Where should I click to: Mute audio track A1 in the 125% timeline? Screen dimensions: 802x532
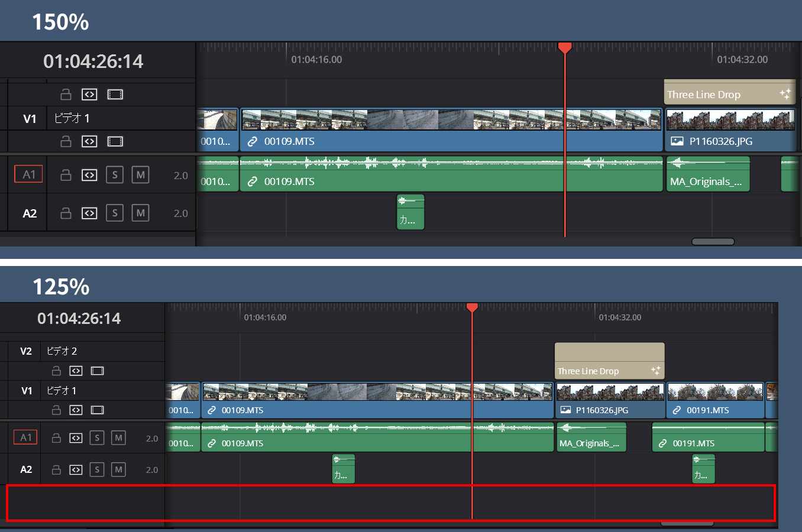point(118,438)
